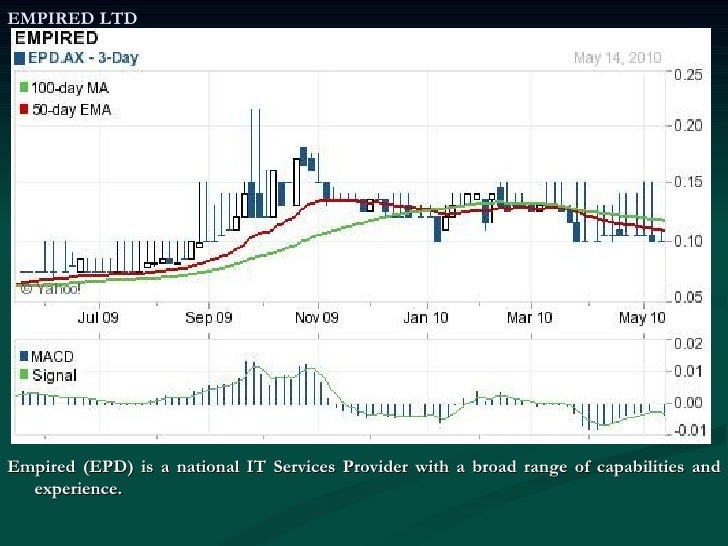728x546 pixels.
Task: Click the green 100-day MA legend swatch
Action: click(24, 87)
